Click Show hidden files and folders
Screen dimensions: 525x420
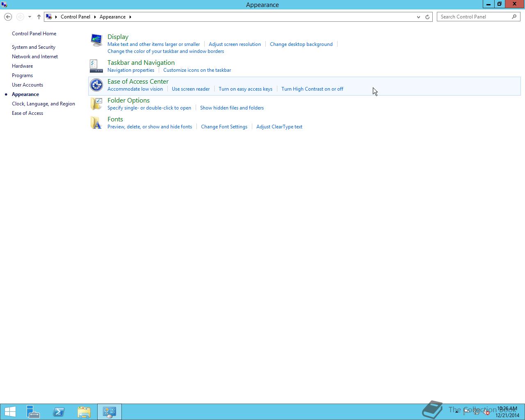pos(232,108)
